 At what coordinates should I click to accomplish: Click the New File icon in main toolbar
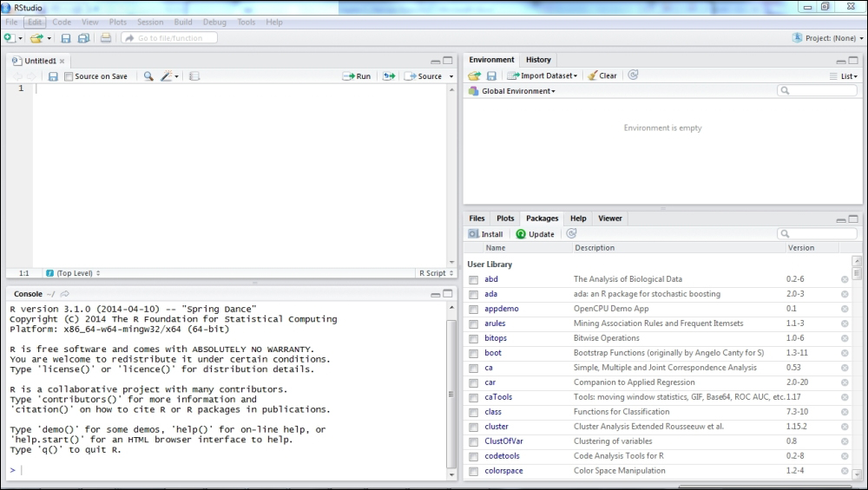pyautogui.click(x=10, y=37)
